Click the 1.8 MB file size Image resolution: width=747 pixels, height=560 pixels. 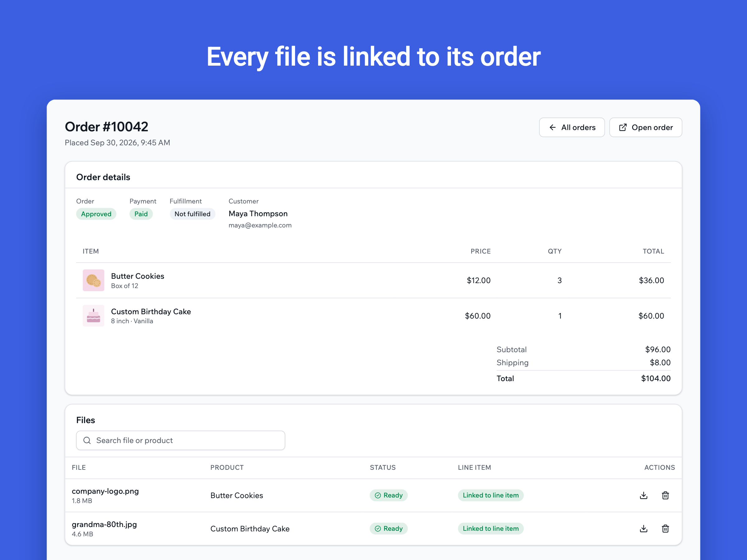pos(82,501)
